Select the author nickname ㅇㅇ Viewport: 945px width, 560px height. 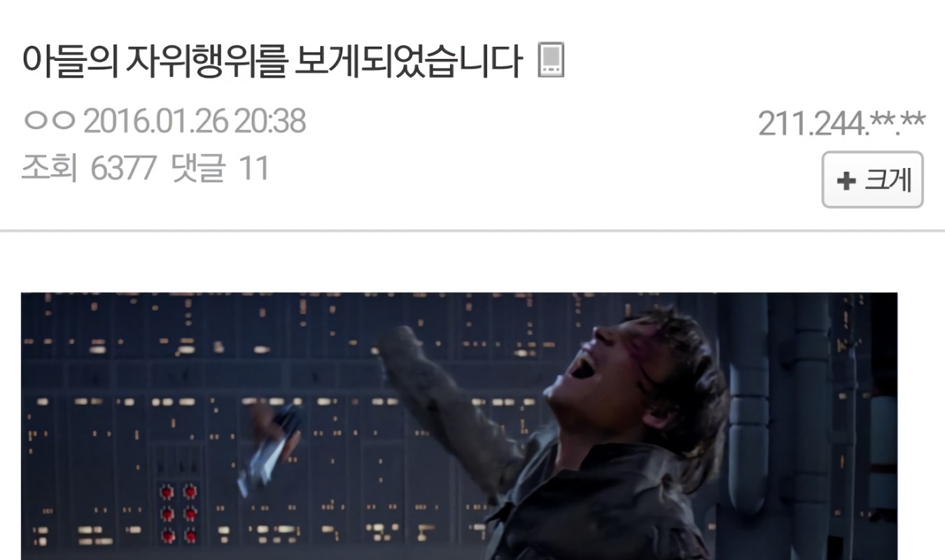tap(49, 122)
